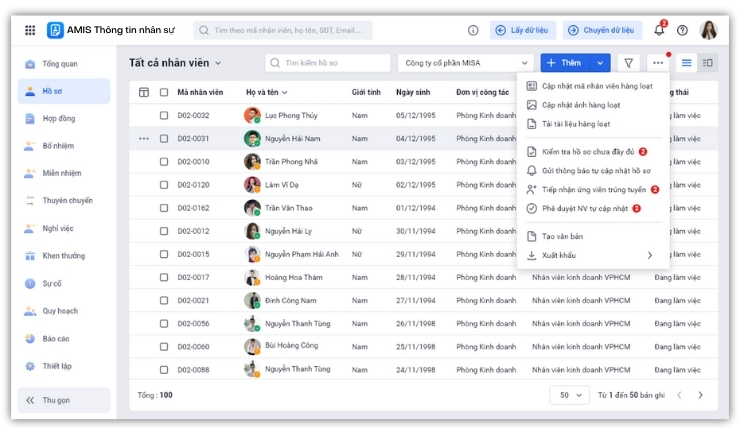Go to Bổ nhiệm section
Screen dimensions: 740x435
[x=64, y=146]
